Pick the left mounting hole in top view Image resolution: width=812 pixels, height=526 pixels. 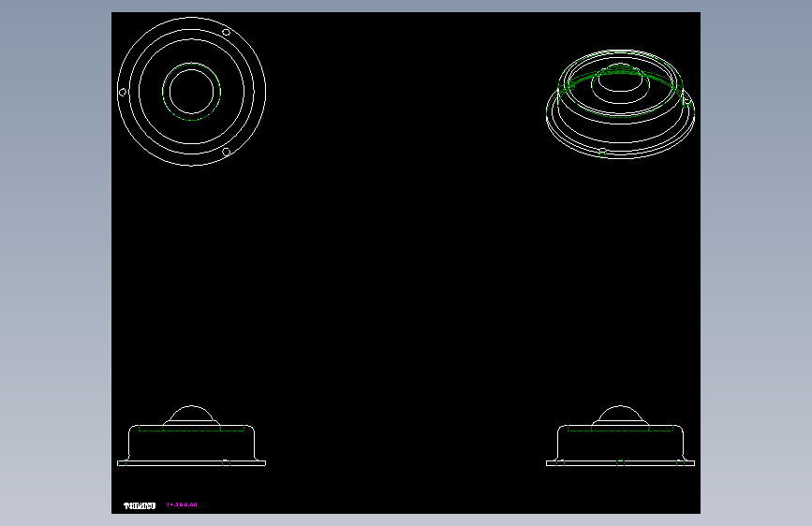point(123,92)
